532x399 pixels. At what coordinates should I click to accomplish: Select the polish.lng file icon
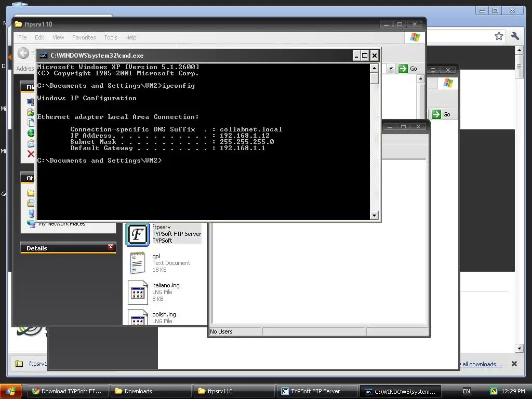pos(137,317)
